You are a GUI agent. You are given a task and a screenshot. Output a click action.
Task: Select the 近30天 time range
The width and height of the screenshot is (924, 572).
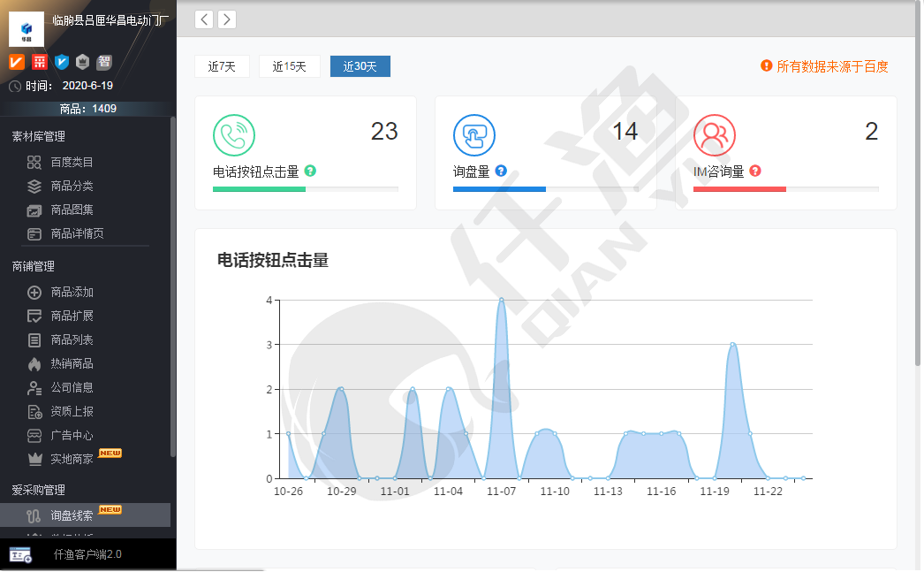tap(360, 66)
